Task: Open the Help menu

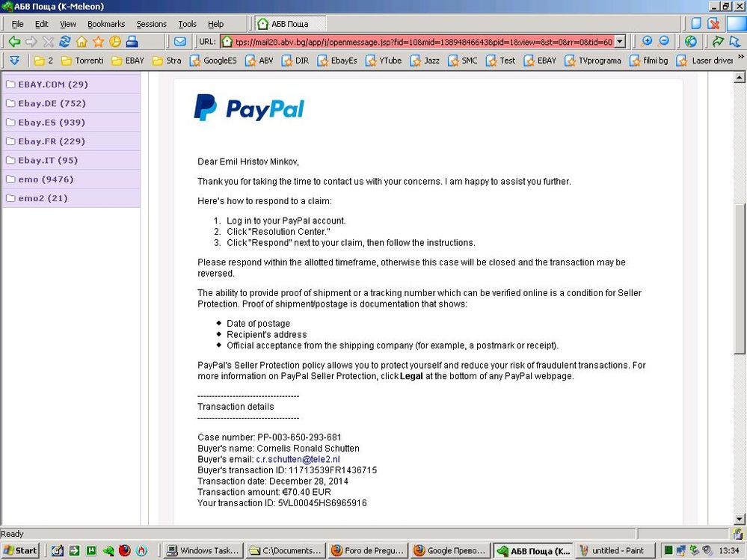Action: click(x=216, y=24)
